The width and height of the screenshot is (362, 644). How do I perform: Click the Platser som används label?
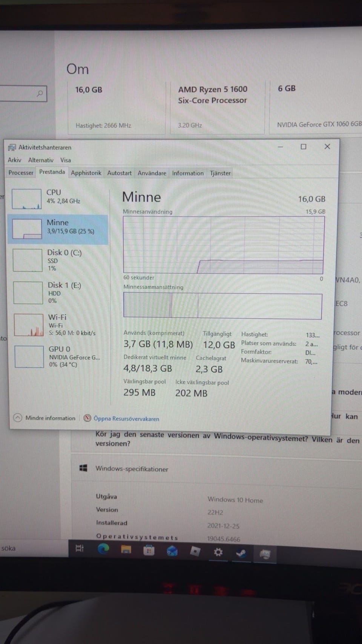268,343
